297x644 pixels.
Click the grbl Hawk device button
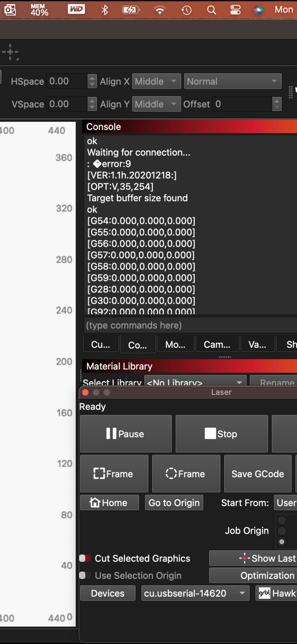point(276,593)
